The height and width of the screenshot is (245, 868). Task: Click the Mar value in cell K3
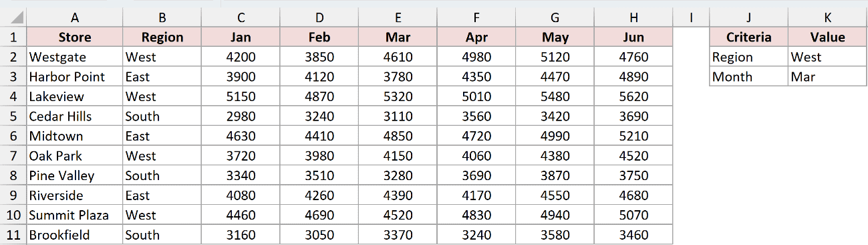click(827, 77)
